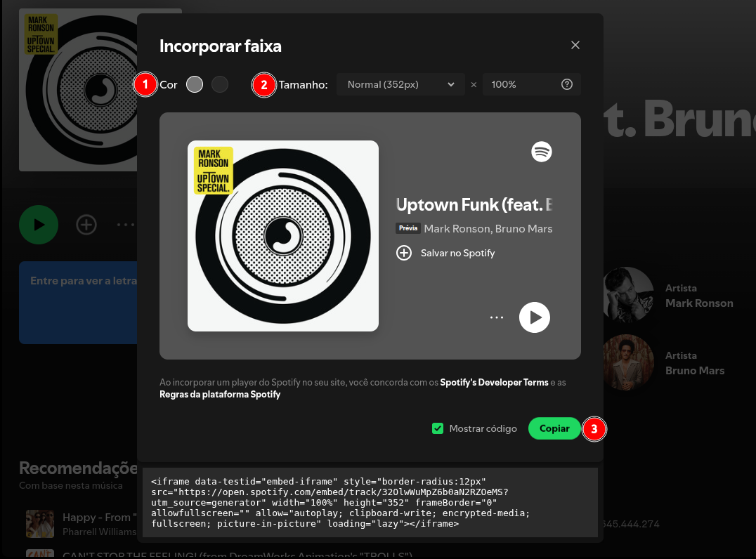Open the three-dot menu in embed preview
Viewport: 756px width, 559px height.
point(497,317)
